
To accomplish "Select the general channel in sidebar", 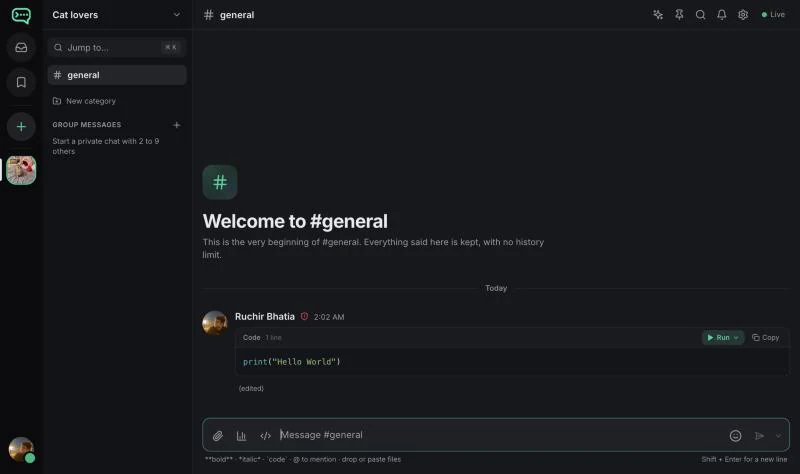I will [117, 75].
